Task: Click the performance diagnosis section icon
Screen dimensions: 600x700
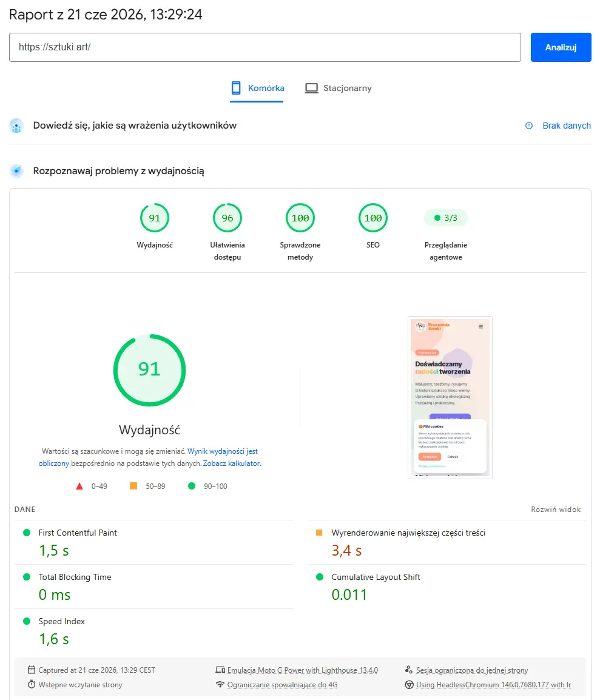Action: point(16,171)
